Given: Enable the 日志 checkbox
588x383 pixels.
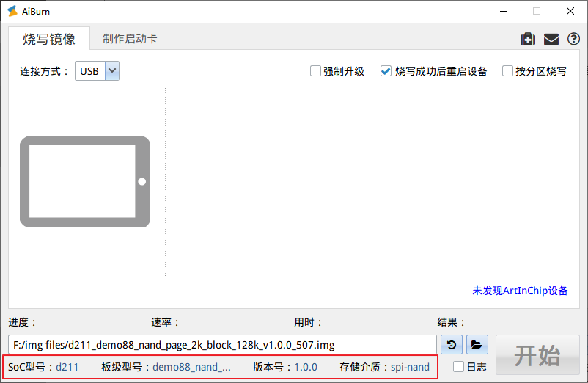Looking at the screenshot, I should coord(458,367).
